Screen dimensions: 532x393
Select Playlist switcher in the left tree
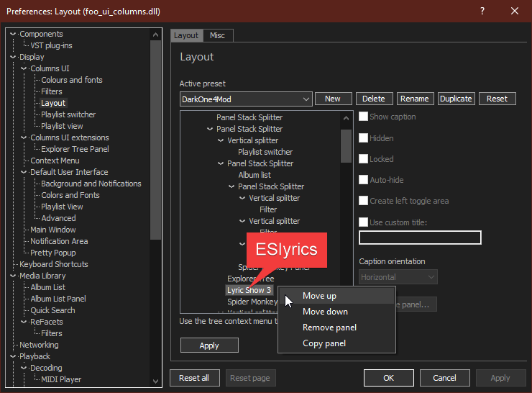68,114
